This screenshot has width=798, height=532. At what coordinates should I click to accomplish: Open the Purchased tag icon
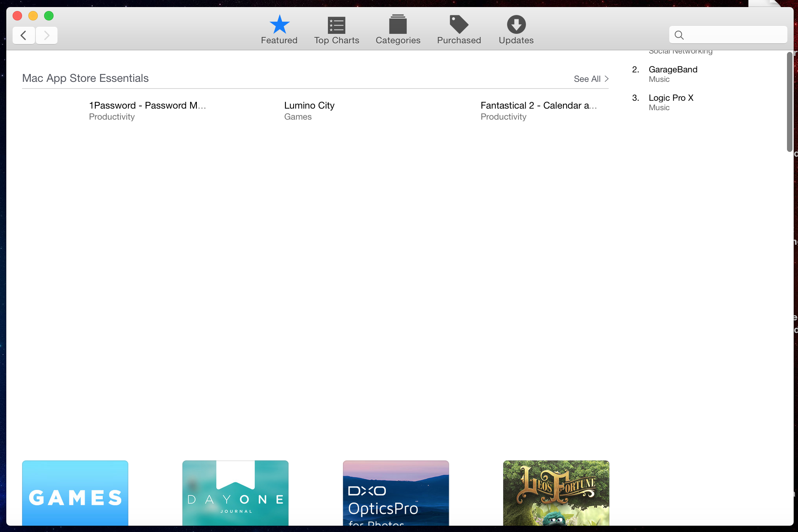coord(459,25)
